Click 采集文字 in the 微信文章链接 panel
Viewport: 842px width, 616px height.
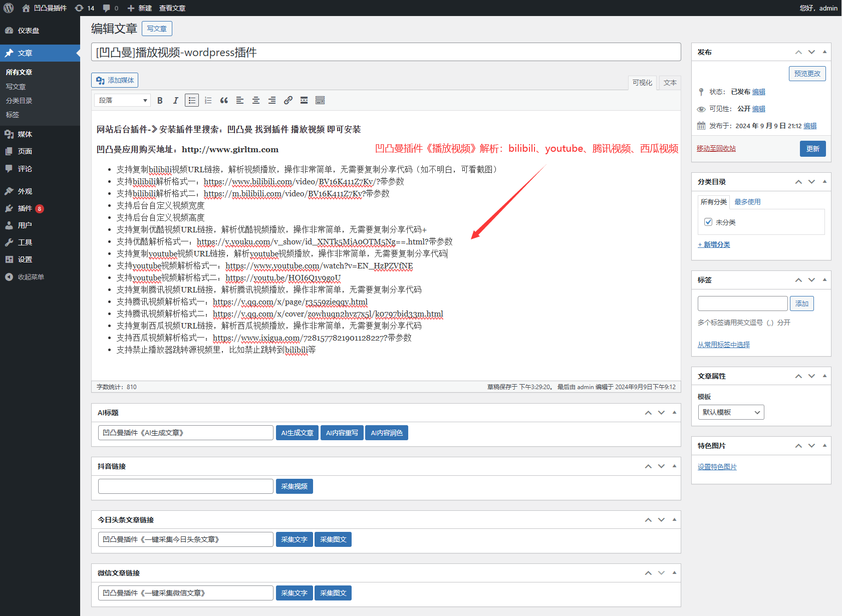pyautogui.click(x=294, y=593)
